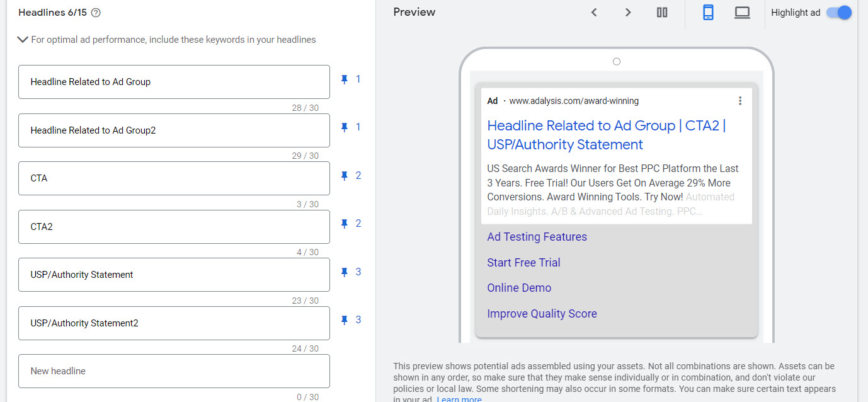Viewport: 868px width, 402px height.
Task: Open the Learn more link below preview
Action: (x=459, y=399)
